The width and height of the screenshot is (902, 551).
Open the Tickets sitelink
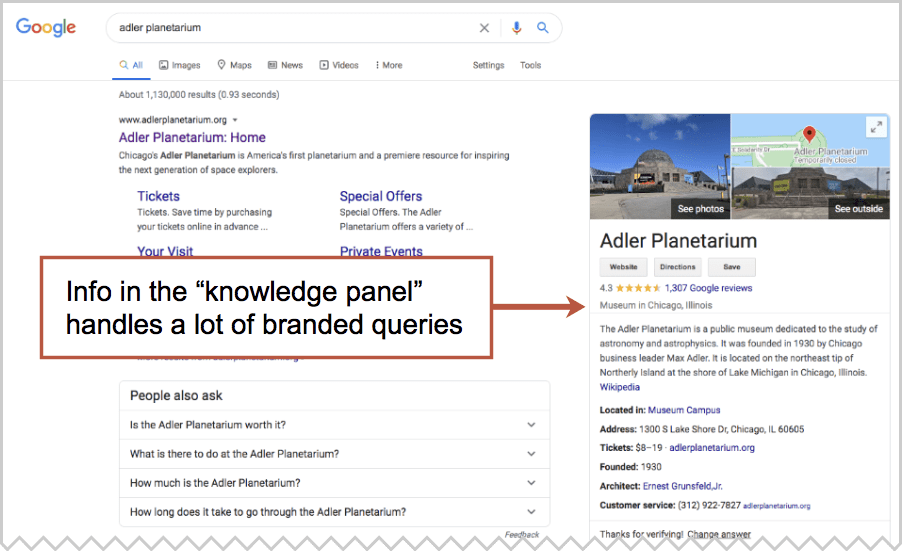point(158,196)
